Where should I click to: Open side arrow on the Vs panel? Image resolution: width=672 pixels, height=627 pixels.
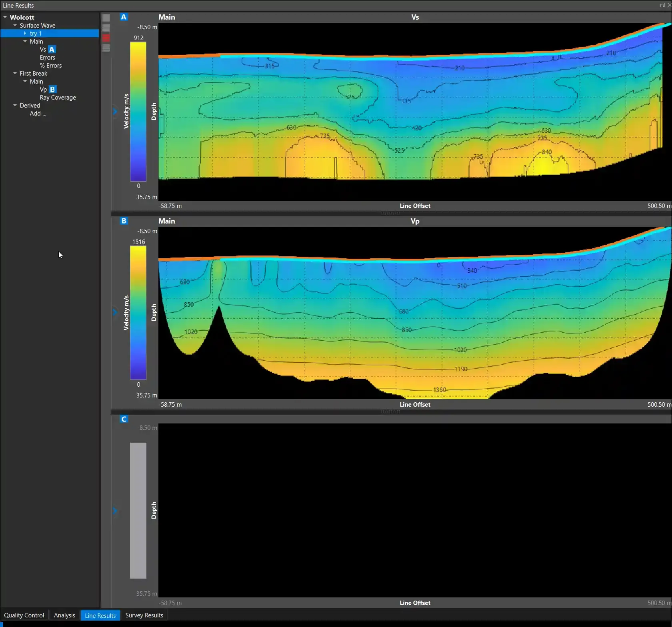[115, 112]
